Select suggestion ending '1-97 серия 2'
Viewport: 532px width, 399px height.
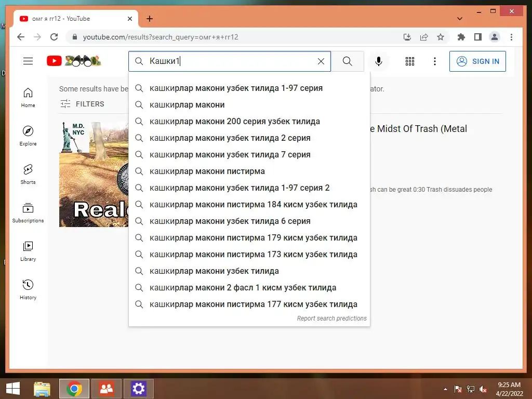249,188
